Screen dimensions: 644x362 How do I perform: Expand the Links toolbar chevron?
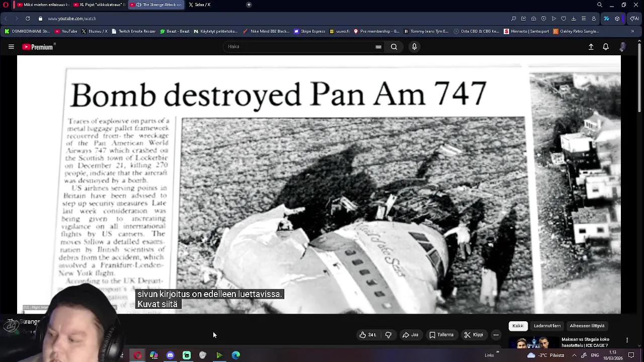498,352
